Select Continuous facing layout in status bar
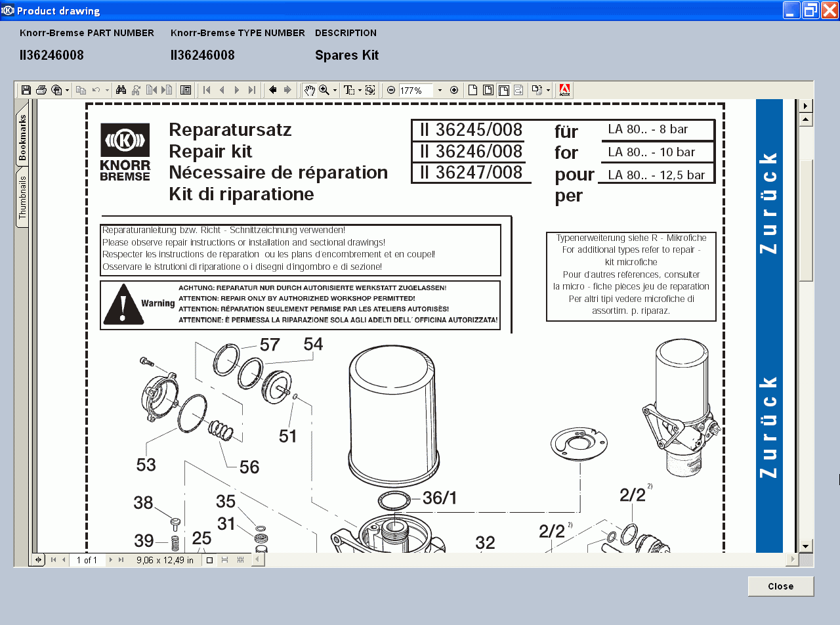840x625 pixels. click(240, 560)
